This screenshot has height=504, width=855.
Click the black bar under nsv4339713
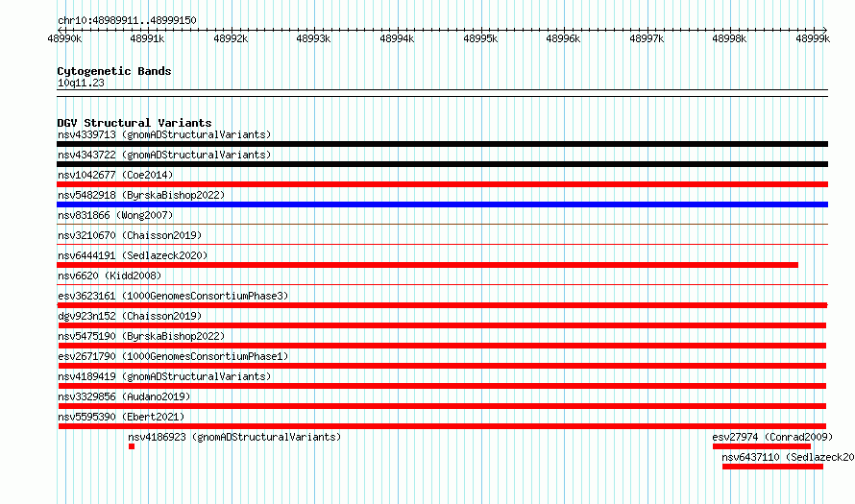[x=442, y=144]
